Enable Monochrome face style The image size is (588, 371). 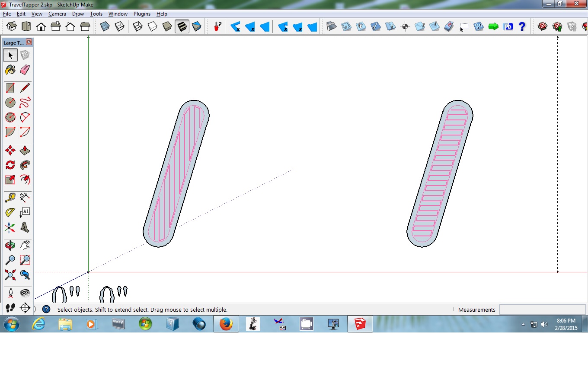(197, 27)
